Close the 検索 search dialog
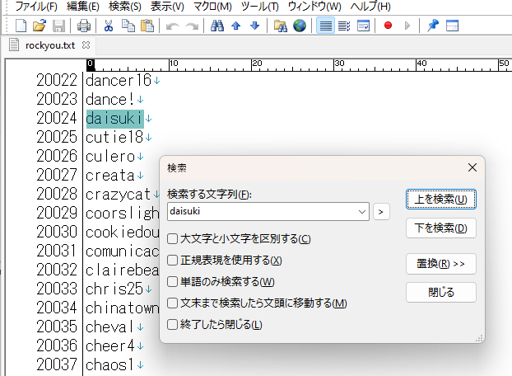Image resolution: width=512 pixels, height=376 pixels. (x=472, y=167)
